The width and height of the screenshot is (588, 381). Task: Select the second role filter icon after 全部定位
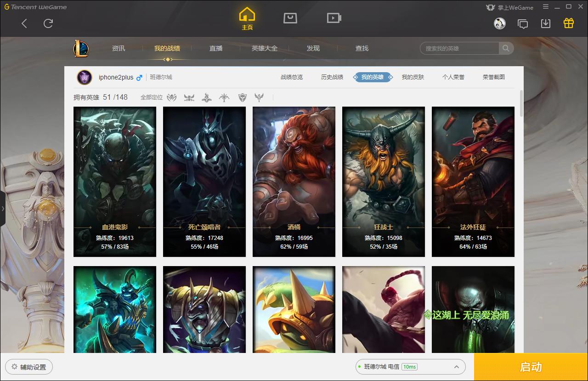click(x=189, y=97)
